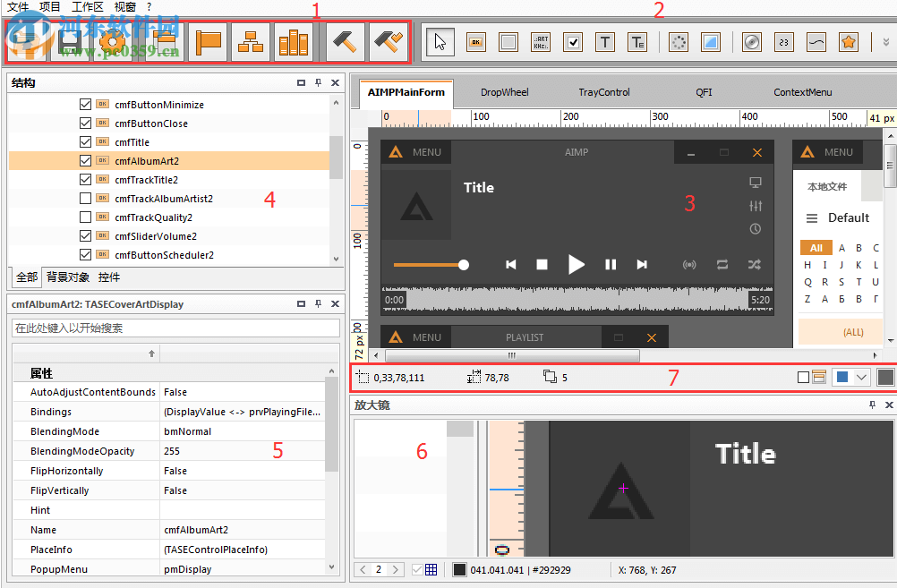Select the pointer arrow tool
The height and width of the screenshot is (588, 897).
tap(440, 42)
